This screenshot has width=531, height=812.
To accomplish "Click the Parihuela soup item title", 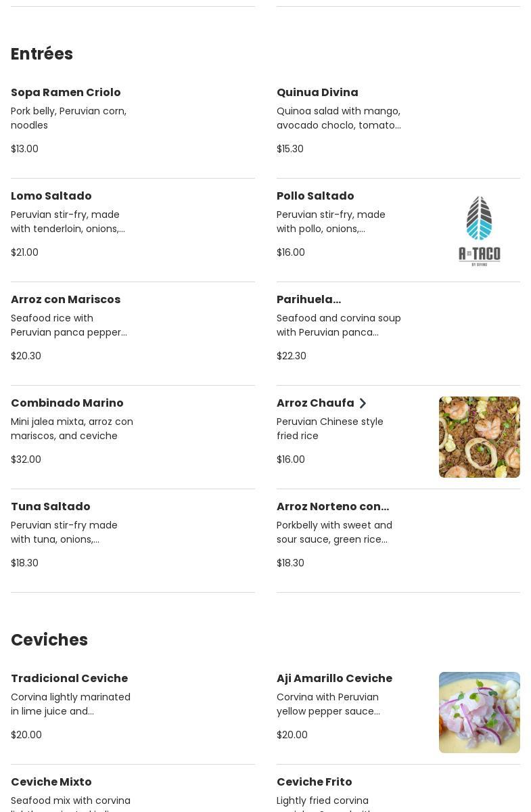I will tap(308, 300).
